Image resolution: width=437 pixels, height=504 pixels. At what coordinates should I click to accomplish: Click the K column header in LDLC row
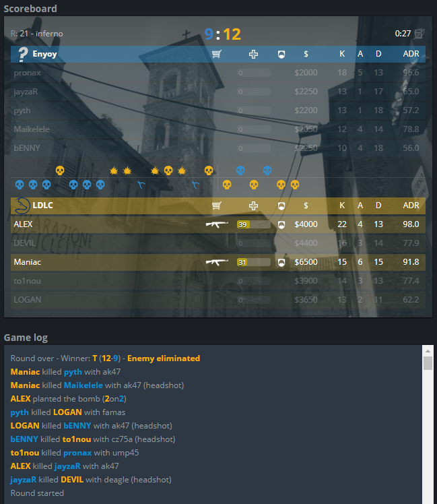(342, 206)
